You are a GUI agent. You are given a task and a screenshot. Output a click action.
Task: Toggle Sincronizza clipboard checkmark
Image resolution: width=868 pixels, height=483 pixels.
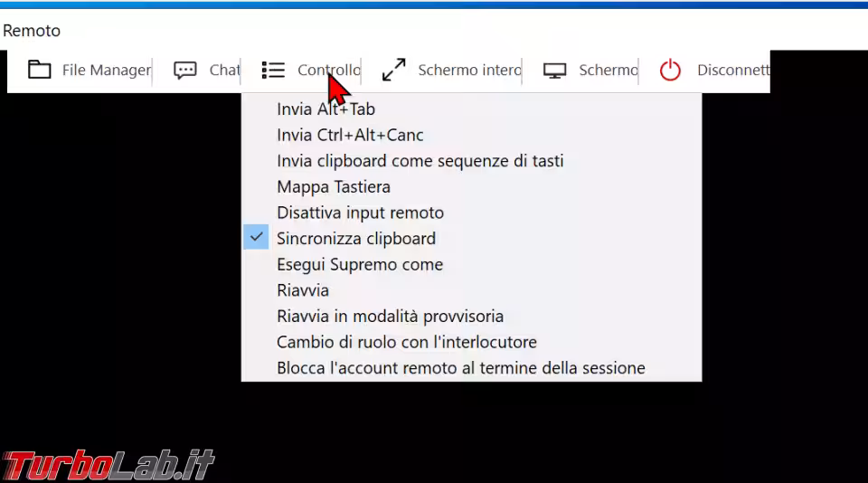(x=256, y=237)
